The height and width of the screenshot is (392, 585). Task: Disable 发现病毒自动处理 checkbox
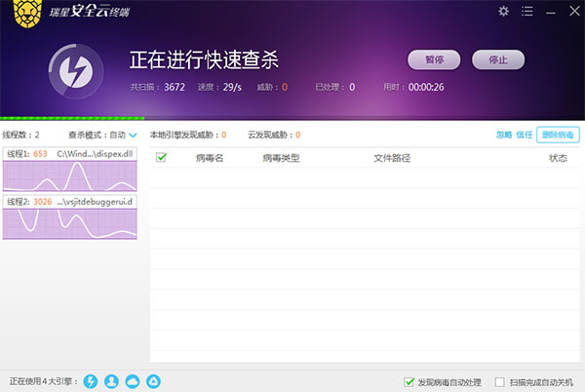point(409,381)
